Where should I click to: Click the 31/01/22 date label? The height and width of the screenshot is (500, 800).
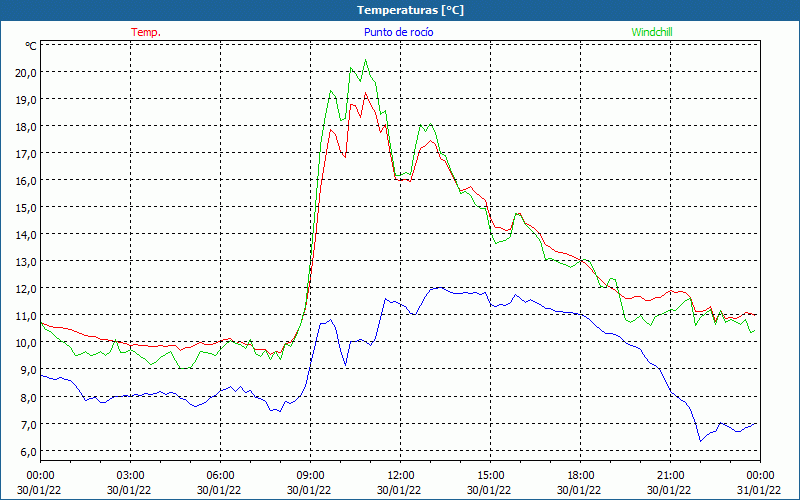(760, 490)
